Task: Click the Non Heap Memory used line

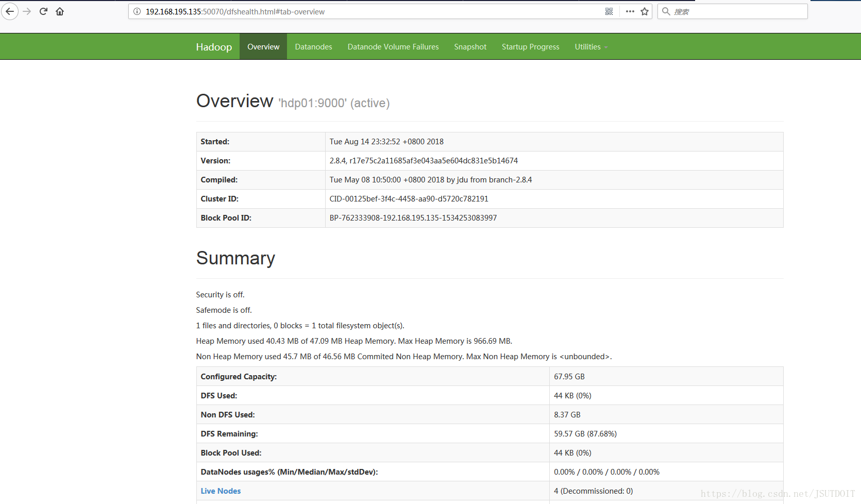Action: click(x=404, y=357)
